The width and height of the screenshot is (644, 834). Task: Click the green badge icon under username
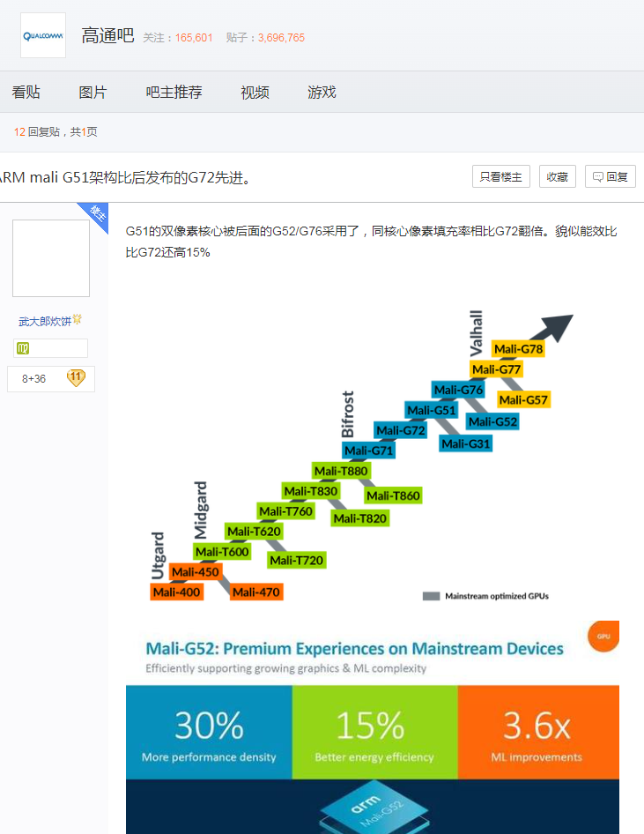(x=23, y=348)
